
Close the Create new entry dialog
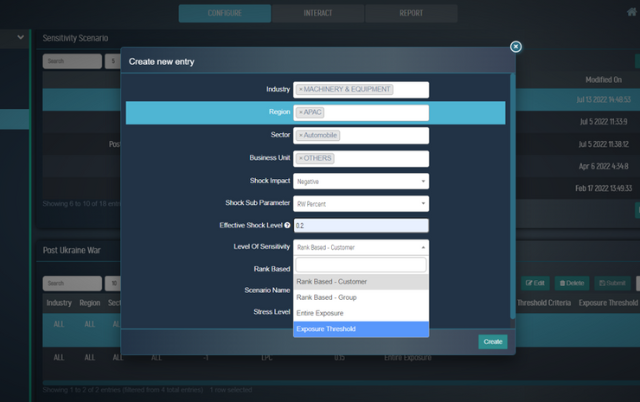click(515, 46)
